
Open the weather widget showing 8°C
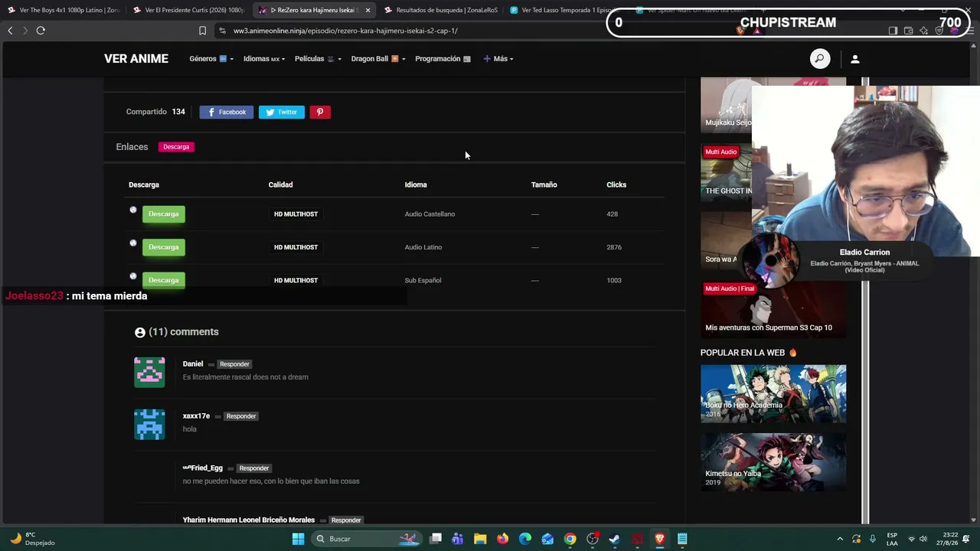[x=32, y=539]
